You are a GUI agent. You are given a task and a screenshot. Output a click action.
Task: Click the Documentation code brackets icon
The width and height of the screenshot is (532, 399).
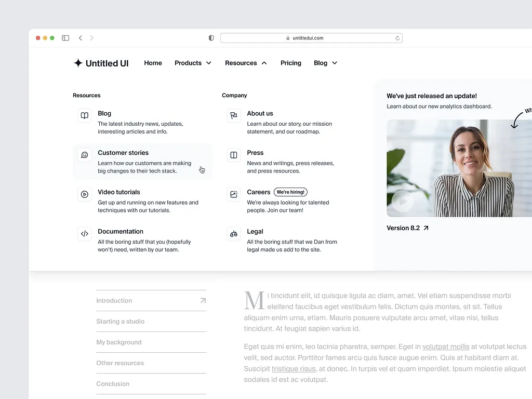point(84,234)
